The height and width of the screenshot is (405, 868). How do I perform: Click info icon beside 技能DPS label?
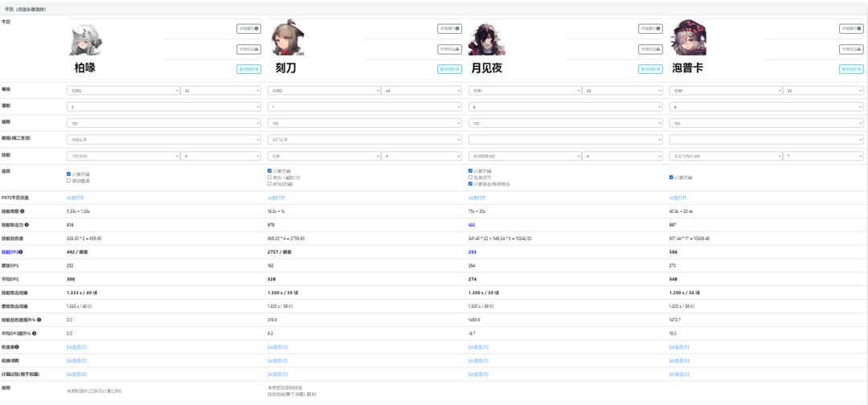[21, 252]
